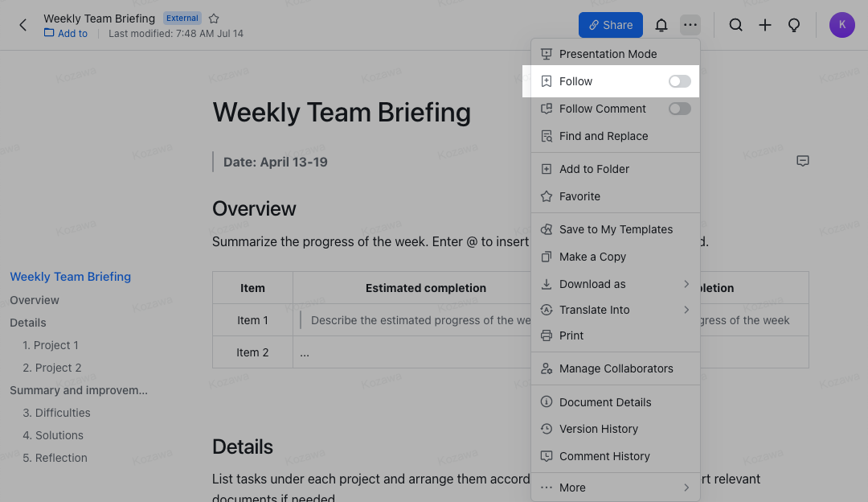The width and height of the screenshot is (868, 502).
Task: Jump to 5. Reflection in the outline
Action: pos(53,457)
